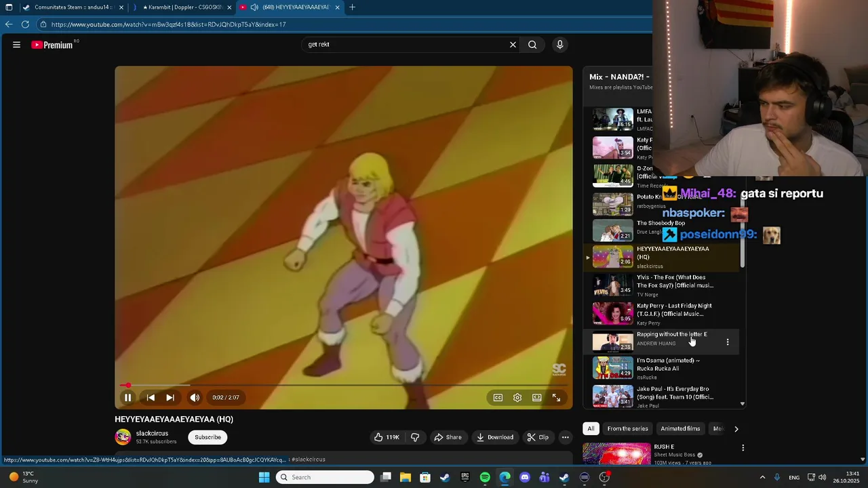Open the slackcircus channel avatar
The image size is (868, 488).
point(123,437)
